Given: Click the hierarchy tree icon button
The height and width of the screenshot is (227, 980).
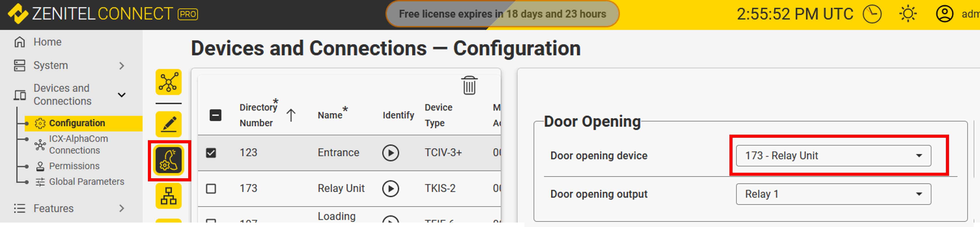Looking at the screenshot, I should pos(168,196).
